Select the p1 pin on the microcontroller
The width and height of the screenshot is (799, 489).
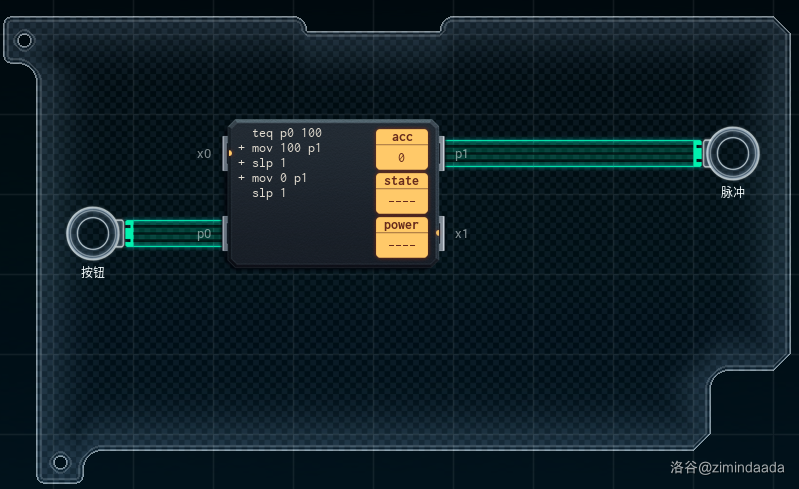[441, 154]
